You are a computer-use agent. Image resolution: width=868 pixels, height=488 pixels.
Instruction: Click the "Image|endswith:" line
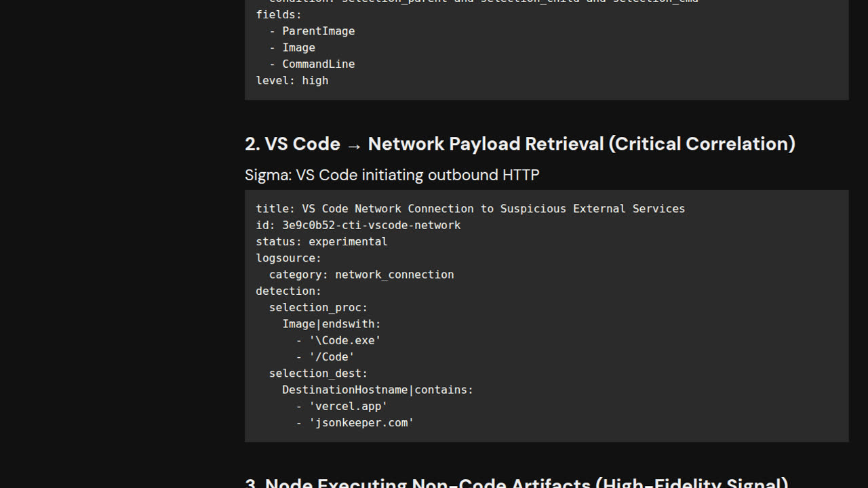[332, 324]
